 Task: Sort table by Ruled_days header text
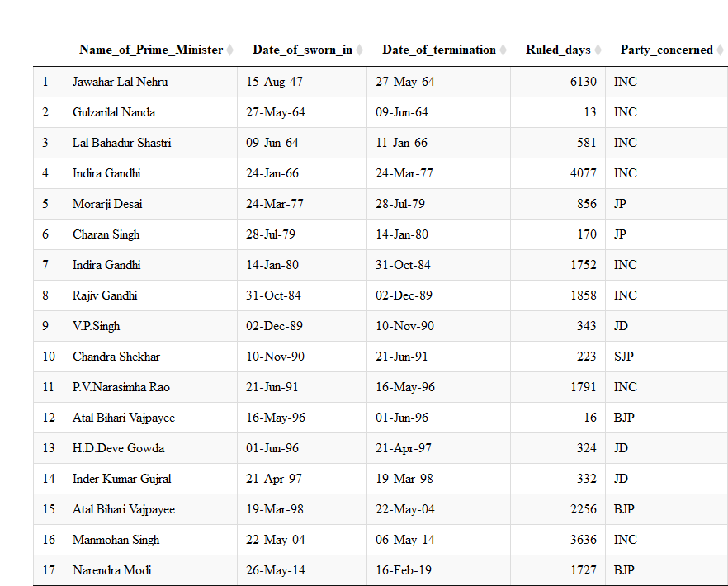click(x=558, y=50)
